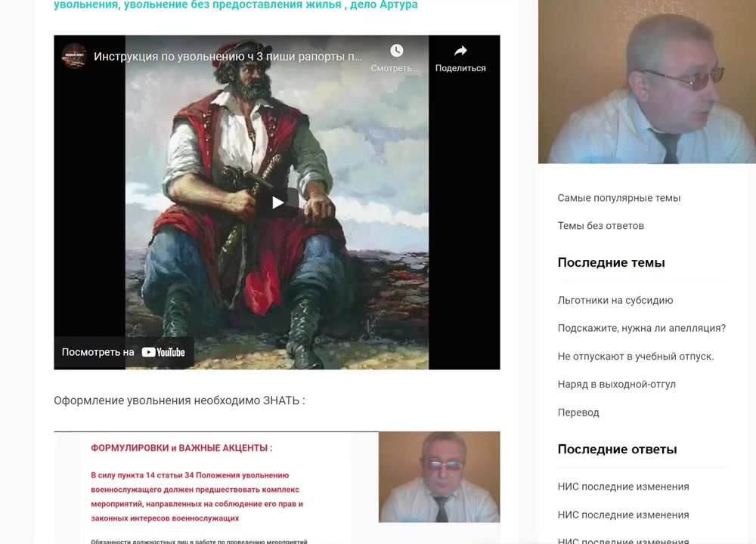The height and width of the screenshot is (544, 756).
Task: Open the topic 'Наряд в выходной-отгул'
Action: click(x=617, y=385)
